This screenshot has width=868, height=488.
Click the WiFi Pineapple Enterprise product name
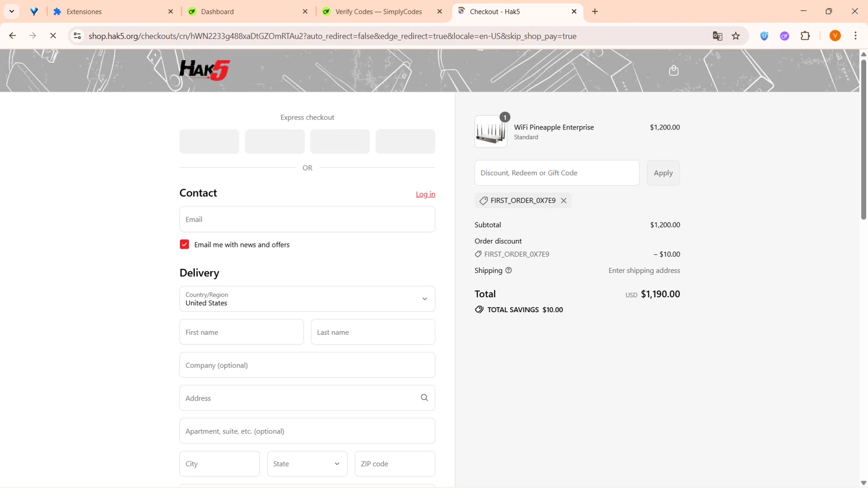[x=554, y=127]
